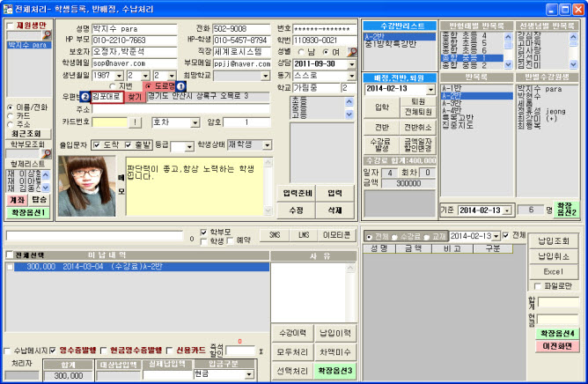Click the 삭제 button
This screenshot has width=588, height=384.
[x=334, y=210]
